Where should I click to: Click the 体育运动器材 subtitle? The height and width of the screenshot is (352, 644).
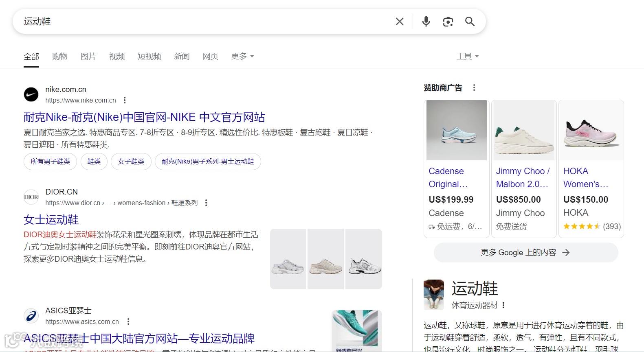(x=475, y=305)
